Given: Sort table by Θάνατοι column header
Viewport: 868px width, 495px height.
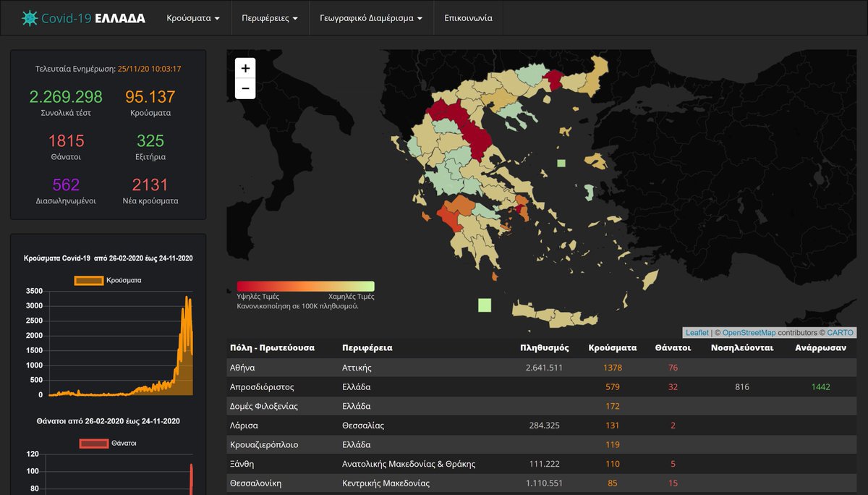Looking at the screenshot, I should pyautogui.click(x=672, y=348).
